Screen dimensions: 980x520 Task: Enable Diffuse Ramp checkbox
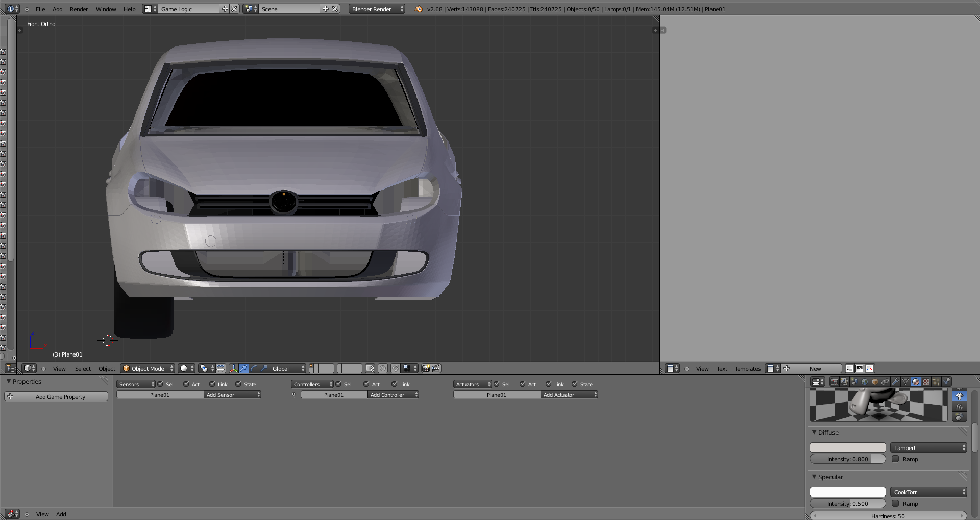click(895, 459)
